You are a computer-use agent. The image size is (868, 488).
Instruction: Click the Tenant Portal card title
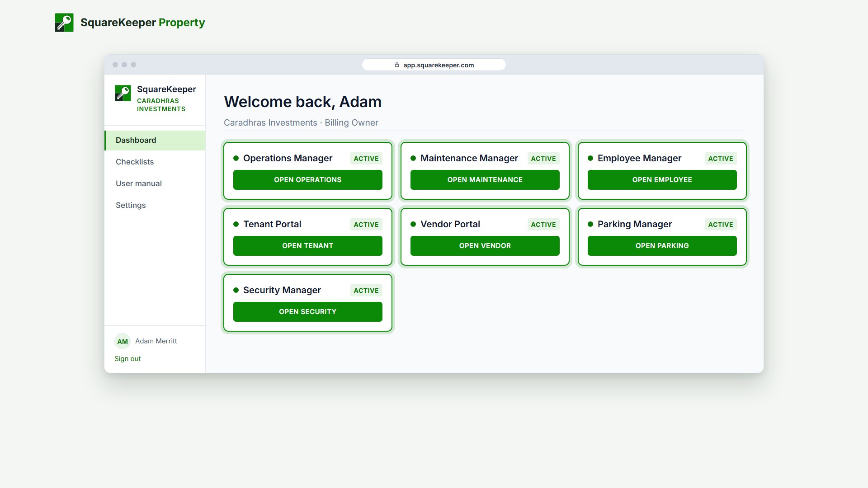click(272, 224)
